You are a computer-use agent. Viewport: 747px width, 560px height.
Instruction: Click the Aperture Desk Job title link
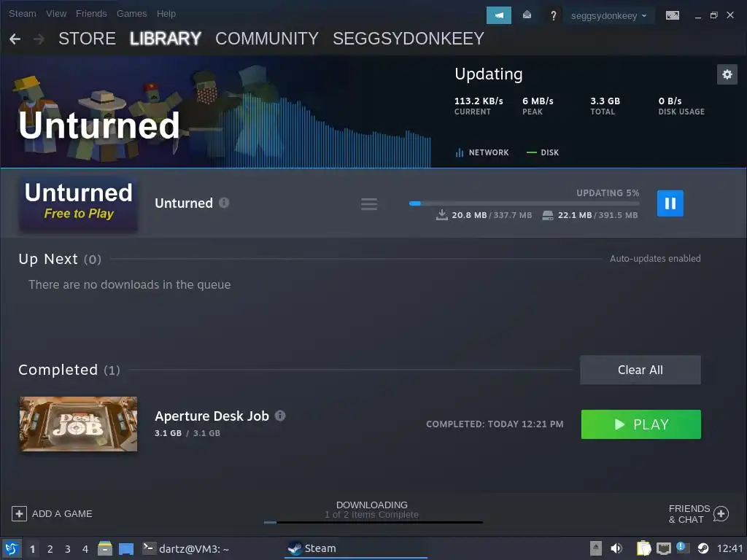click(212, 416)
